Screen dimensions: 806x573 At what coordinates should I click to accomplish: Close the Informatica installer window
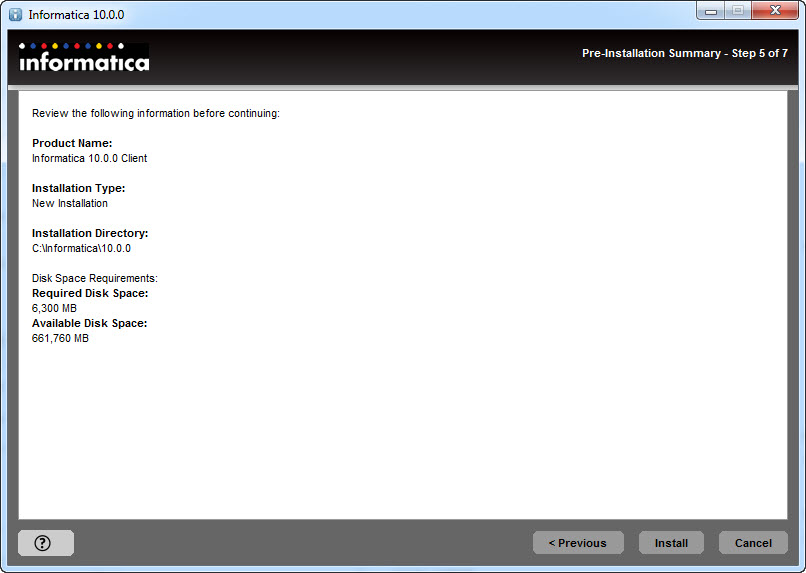(775, 11)
